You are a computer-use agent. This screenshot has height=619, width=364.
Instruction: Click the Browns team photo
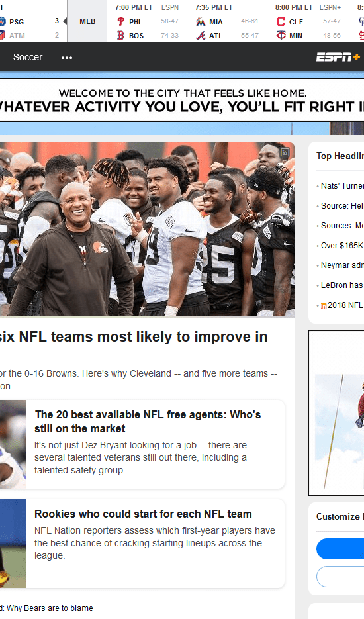click(148, 229)
